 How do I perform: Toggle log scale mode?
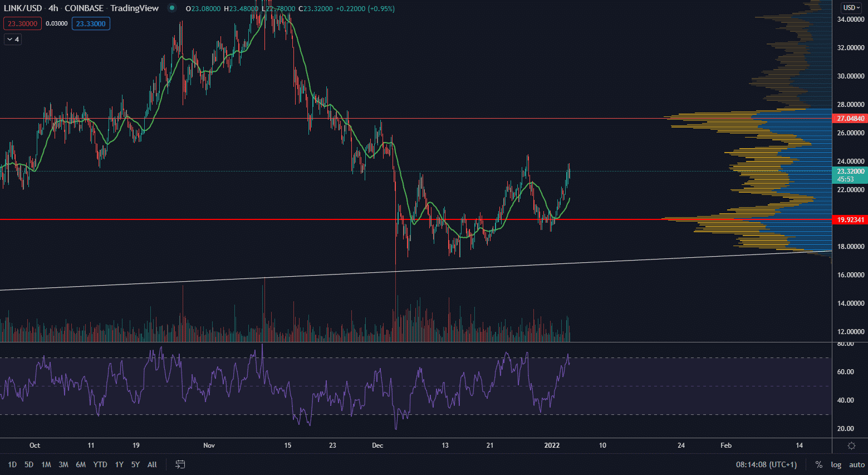pyautogui.click(x=836, y=464)
